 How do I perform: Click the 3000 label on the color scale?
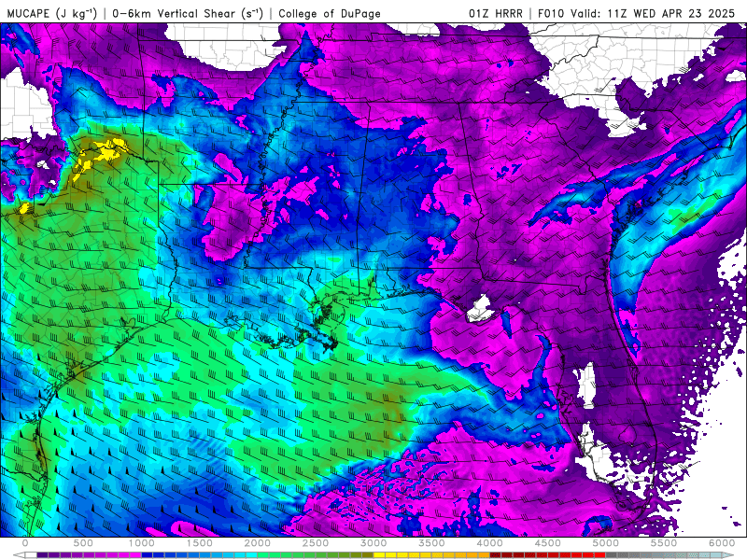point(374,543)
